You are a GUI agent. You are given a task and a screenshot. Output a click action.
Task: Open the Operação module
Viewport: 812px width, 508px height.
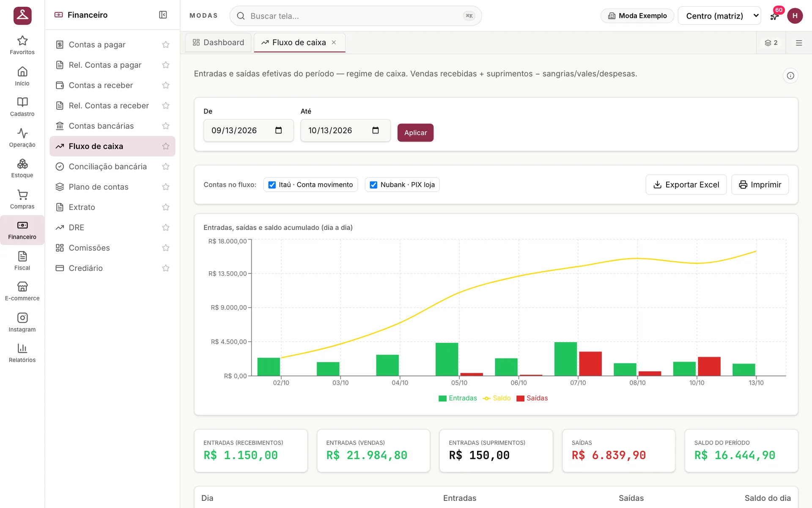pyautogui.click(x=22, y=138)
